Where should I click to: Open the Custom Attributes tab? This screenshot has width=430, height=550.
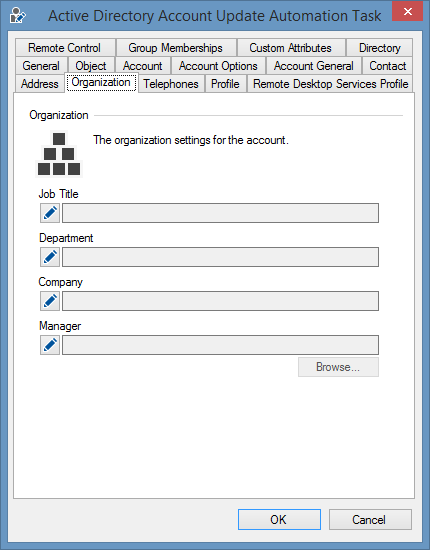[291, 48]
